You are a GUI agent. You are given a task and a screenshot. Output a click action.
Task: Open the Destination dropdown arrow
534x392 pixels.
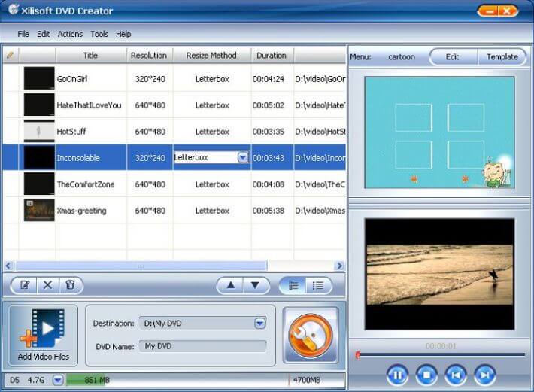point(259,324)
